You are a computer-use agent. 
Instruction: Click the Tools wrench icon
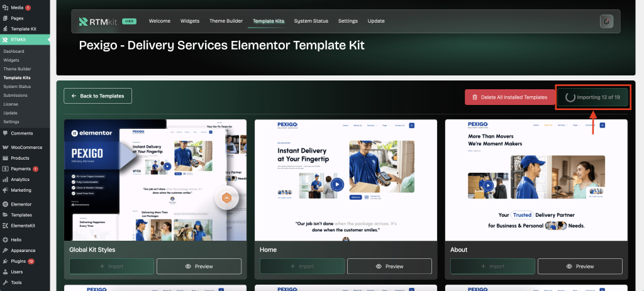coord(5,282)
